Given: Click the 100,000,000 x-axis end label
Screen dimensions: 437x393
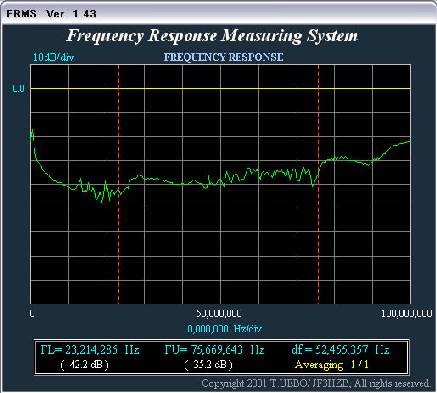Looking at the screenshot, I should [x=406, y=314].
